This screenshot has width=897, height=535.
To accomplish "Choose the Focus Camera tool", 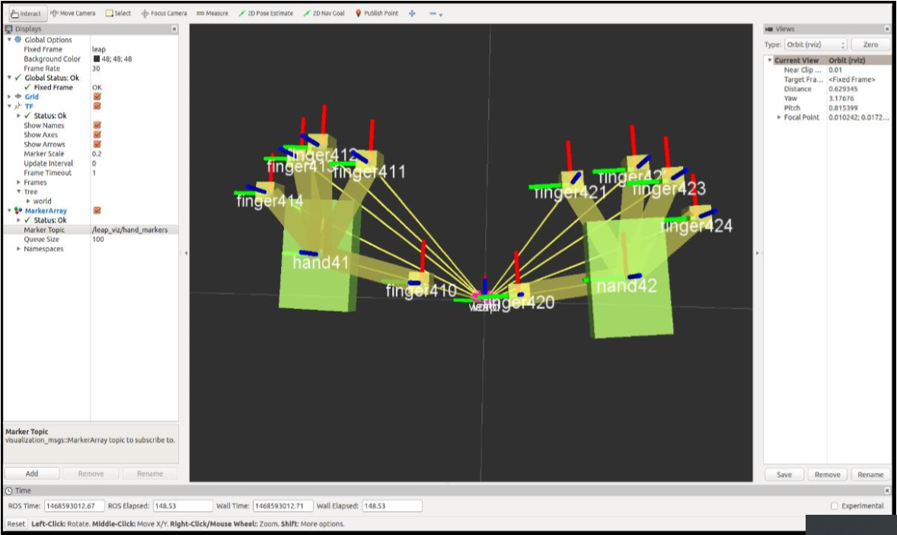I will [x=164, y=13].
